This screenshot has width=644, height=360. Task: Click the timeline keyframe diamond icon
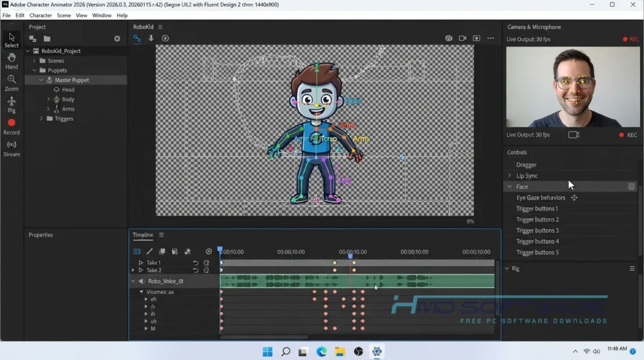click(x=187, y=251)
